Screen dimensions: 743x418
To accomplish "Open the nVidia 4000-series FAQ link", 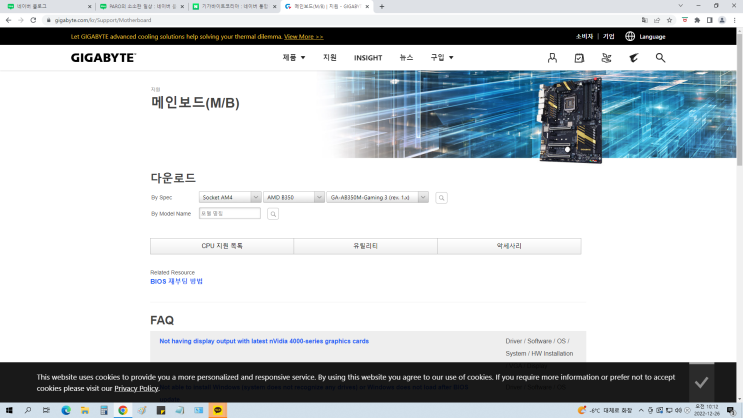I will tap(264, 341).
